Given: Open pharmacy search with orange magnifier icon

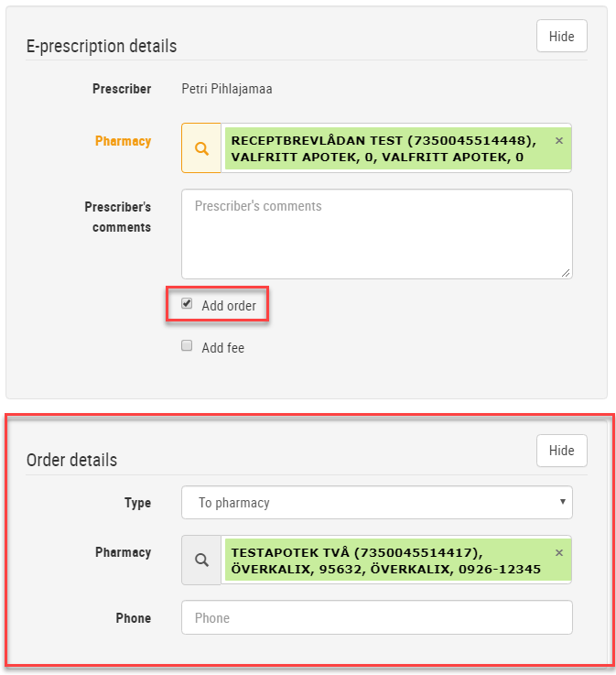Looking at the screenshot, I should (x=201, y=148).
